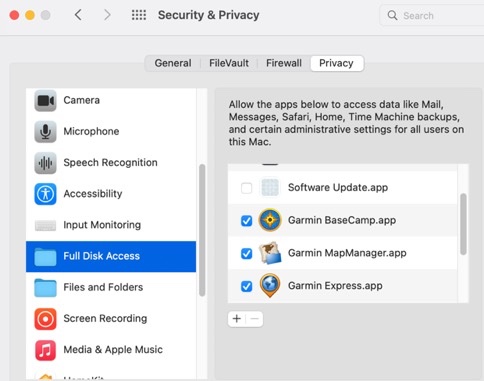Click the Microphone icon in sidebar

(45, 131)
